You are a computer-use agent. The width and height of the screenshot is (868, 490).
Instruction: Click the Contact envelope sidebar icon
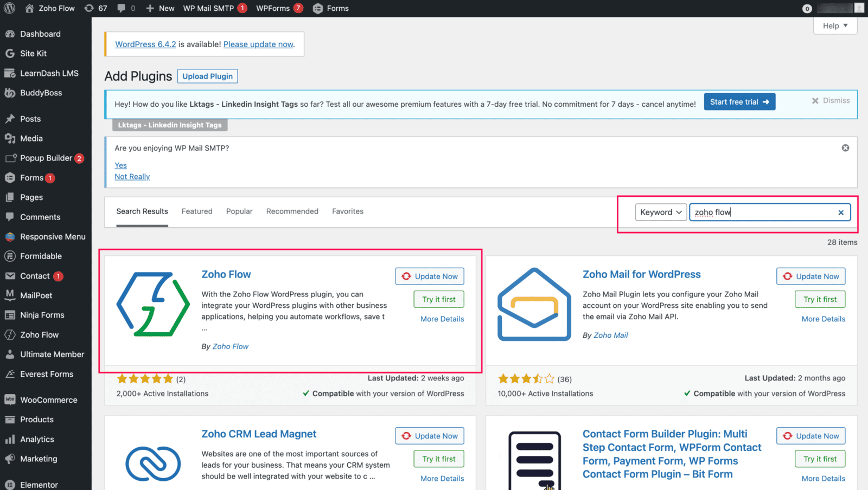10,276
